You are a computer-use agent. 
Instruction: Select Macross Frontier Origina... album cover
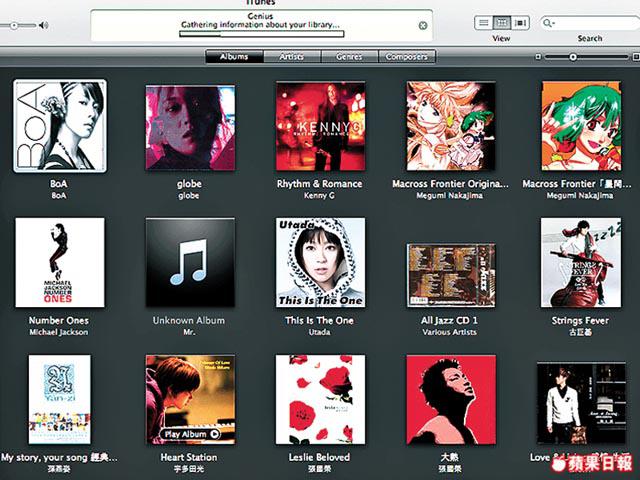click(451, 126)
